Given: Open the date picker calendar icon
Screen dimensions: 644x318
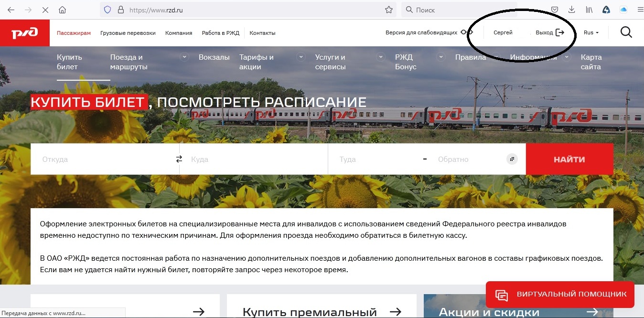Looking at the screenshot, I should [512, 159].
